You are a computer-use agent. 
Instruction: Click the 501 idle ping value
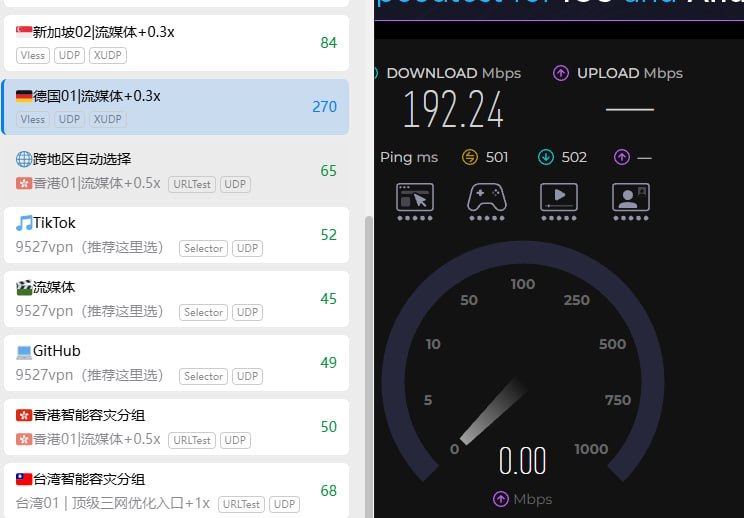pyautogui.click(x=497, y=157)
